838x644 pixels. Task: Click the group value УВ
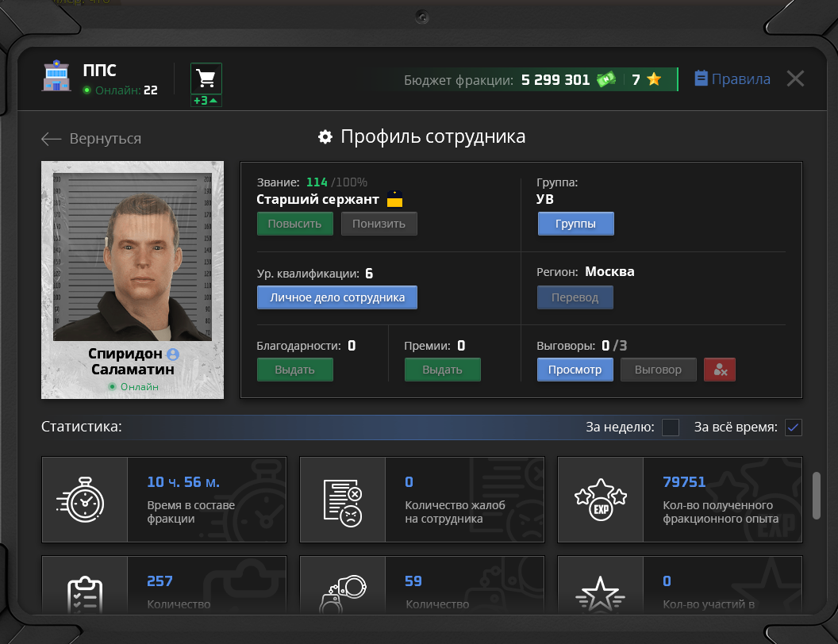click(x=544, y=199)
